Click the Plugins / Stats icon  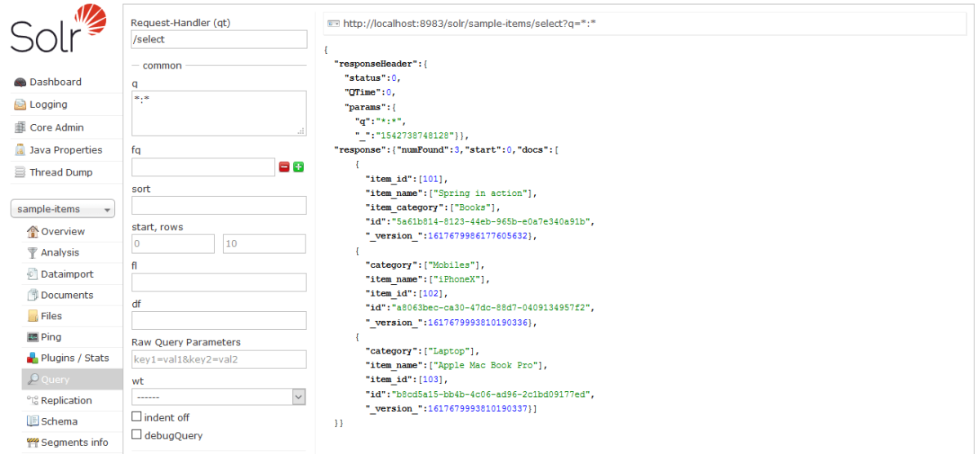coord(33,358)
